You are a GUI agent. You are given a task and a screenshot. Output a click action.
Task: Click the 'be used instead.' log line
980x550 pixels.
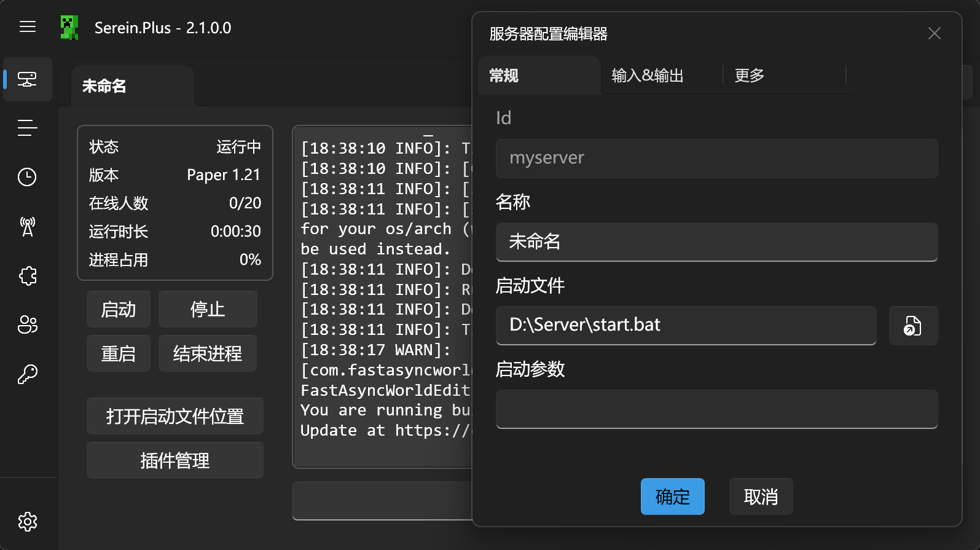click(x=375, y=249)
